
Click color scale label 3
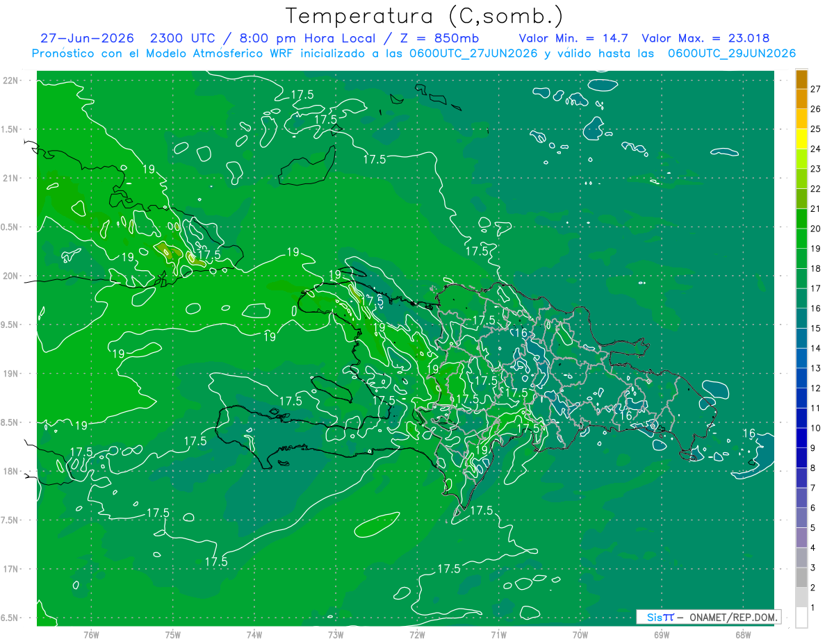[813, 568]
